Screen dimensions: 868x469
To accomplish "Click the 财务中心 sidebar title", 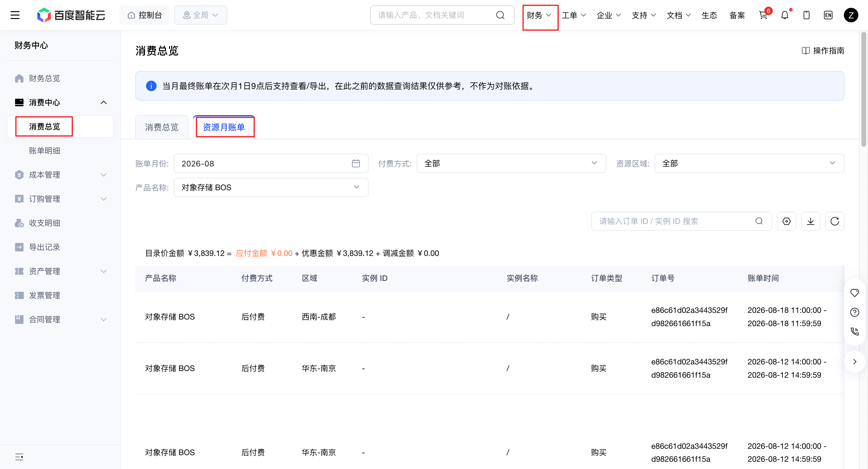I will (31, 45).
